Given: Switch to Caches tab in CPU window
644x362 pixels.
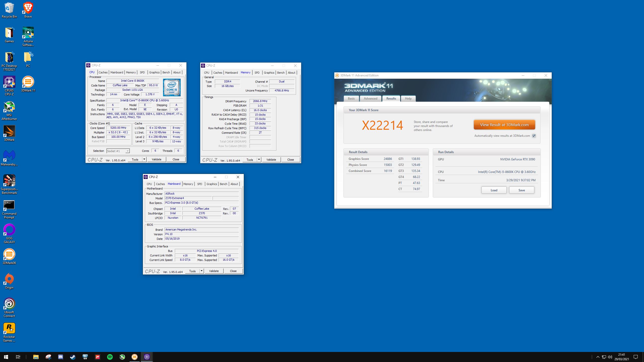Looking at the screenshot, I should tap(103, 72).
